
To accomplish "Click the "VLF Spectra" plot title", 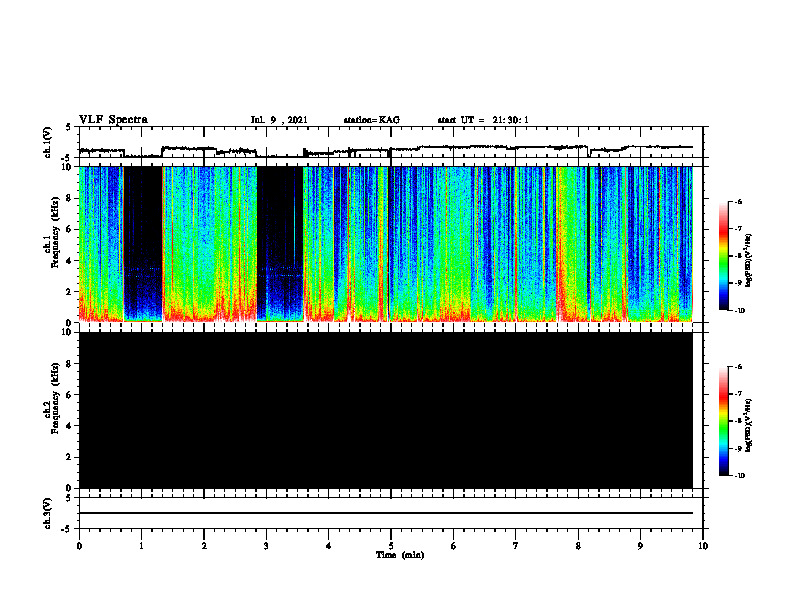I will click(113, 120).
